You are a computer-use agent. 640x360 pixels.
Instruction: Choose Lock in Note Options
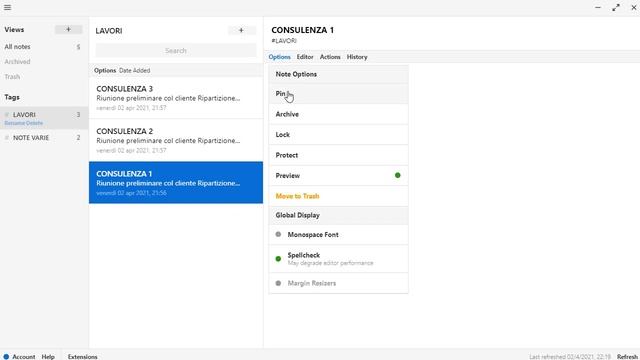(339, 135)
